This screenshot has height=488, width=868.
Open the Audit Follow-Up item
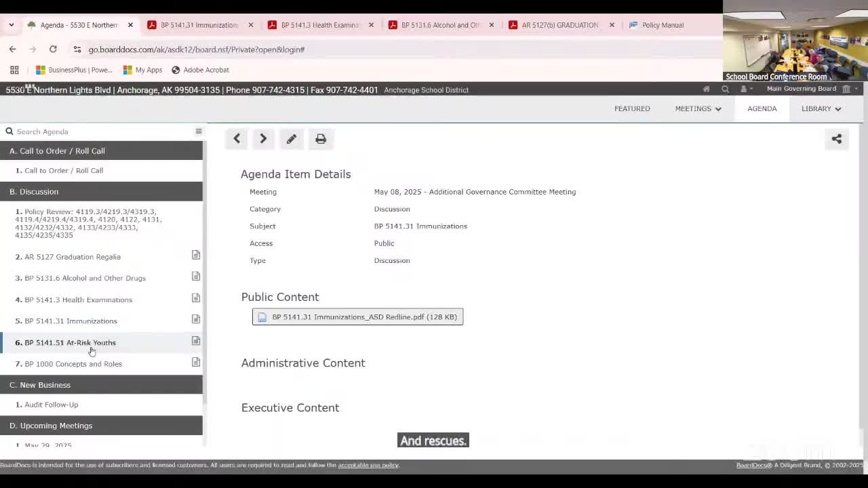[x=47, y=405]
